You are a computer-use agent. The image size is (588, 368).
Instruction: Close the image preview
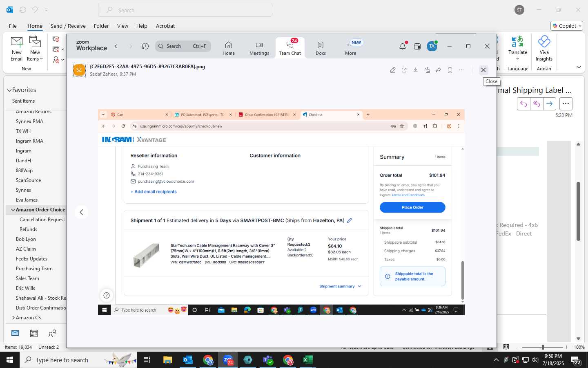(483, 70)
